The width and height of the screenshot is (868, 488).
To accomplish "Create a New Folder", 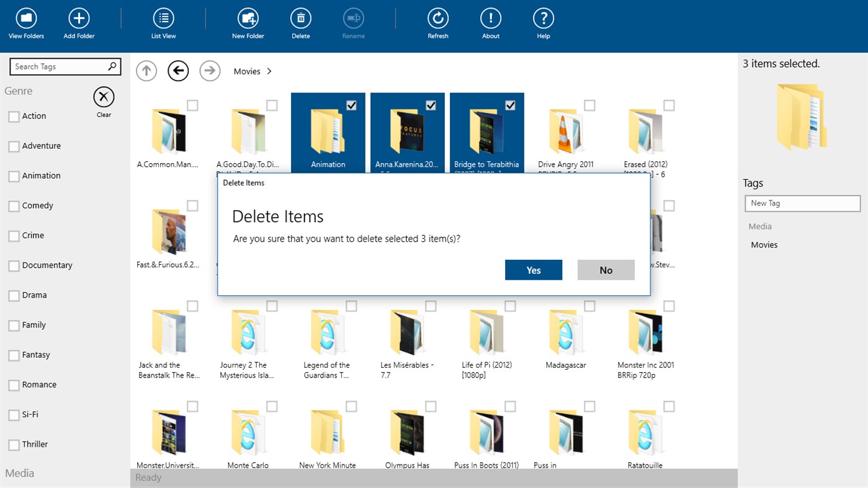I will click(248, 23).
